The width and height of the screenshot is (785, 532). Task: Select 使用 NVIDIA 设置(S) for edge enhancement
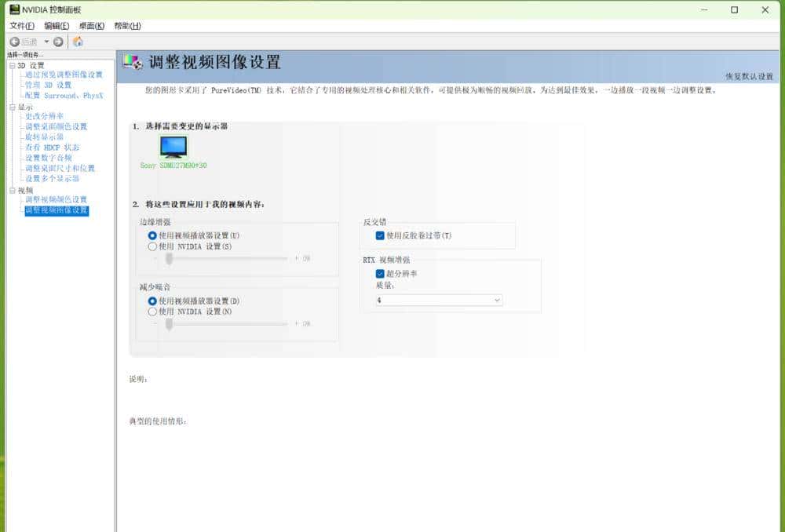[x=152, y=246]
